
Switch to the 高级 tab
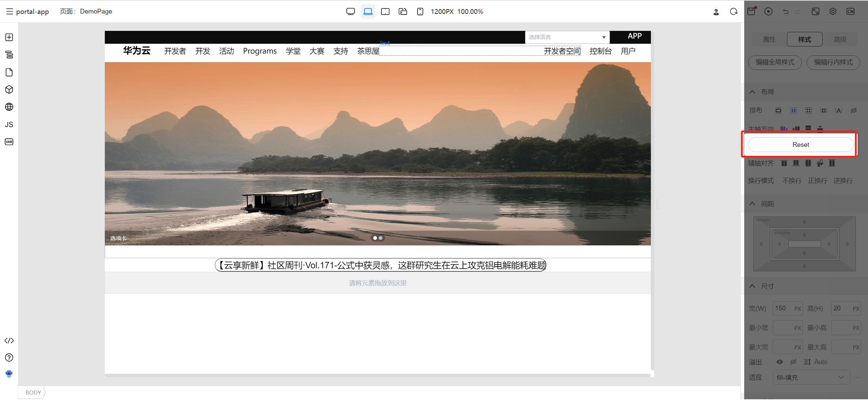coord(840,39)
